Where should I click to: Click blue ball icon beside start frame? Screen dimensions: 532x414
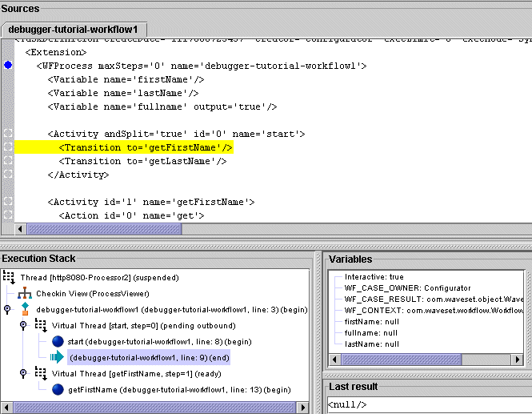click(58, 342)
